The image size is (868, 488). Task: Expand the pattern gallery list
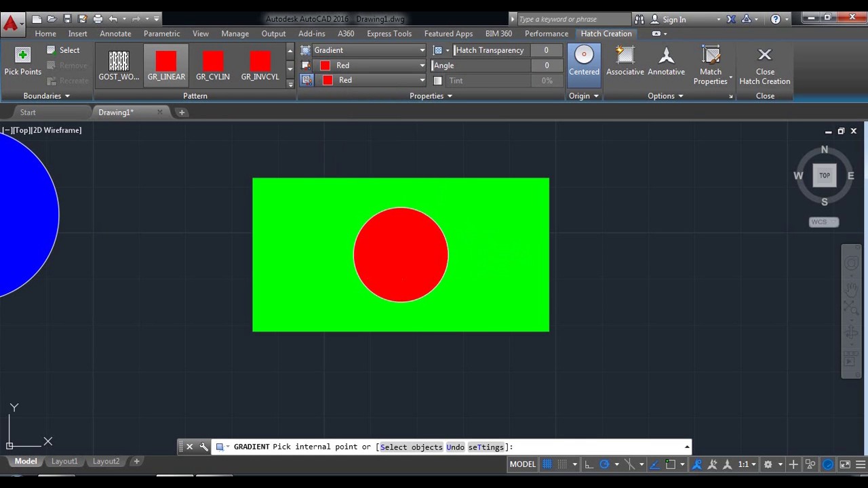pyautogui.click(x=290, y=83)
